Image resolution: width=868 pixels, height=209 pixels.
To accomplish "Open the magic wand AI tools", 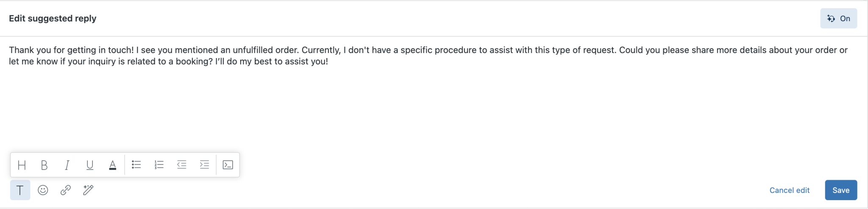I will [88, 190].
